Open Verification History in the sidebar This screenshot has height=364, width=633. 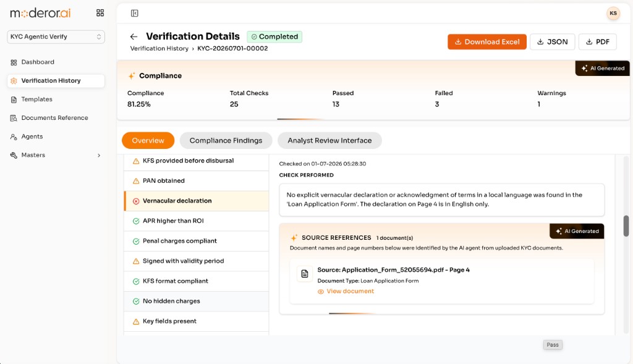tap(56, 81)
